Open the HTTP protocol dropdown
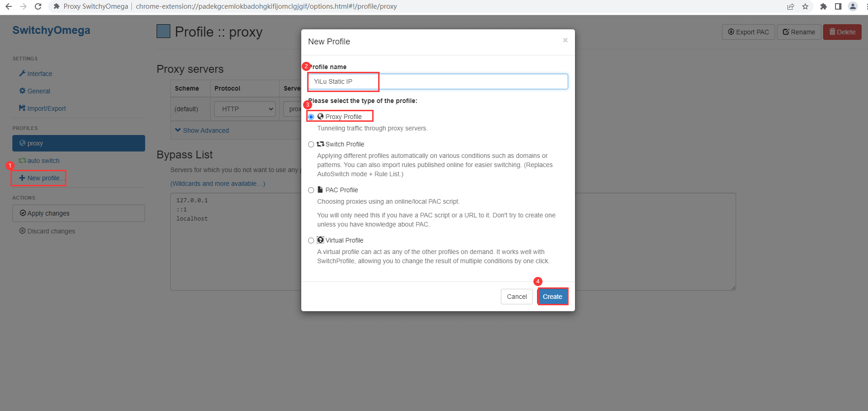The height and width of the screenshot is (411, 868). coord(245,109)
